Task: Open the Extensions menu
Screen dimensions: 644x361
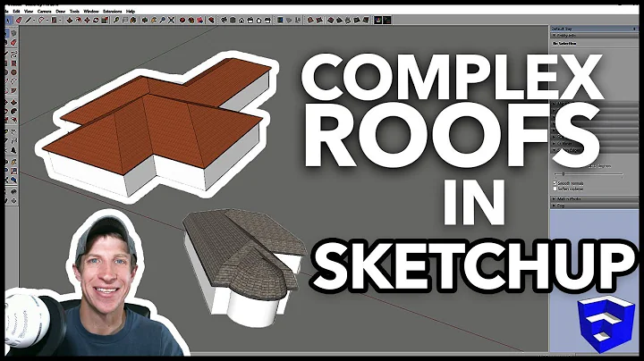Action: point(112,11)
